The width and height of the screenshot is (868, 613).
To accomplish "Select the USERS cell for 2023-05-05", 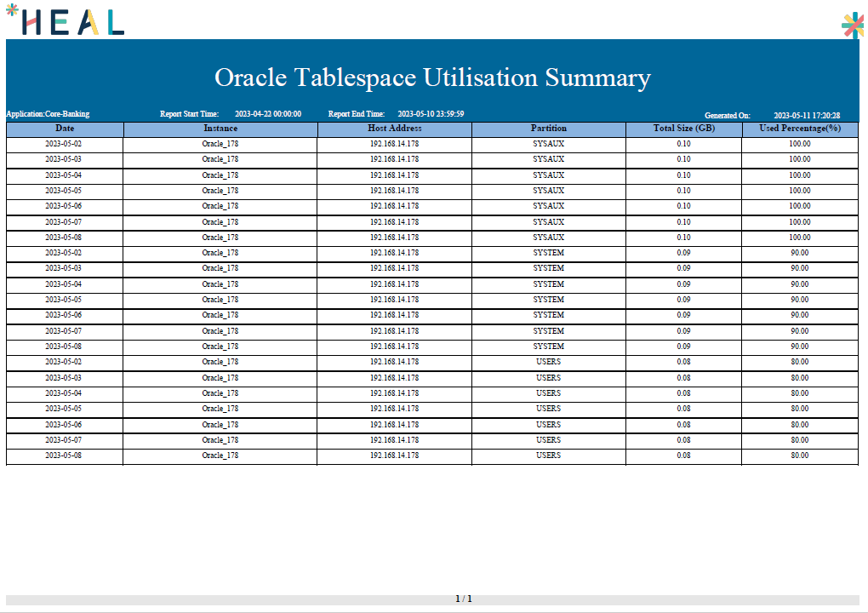I will [548, 409].
